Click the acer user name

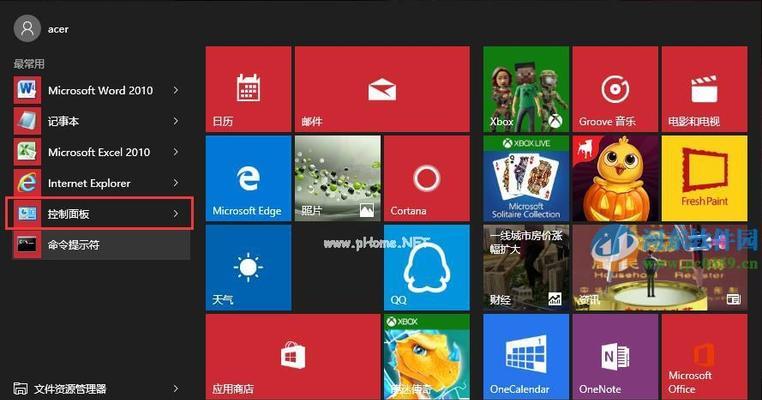coord(58,29)
